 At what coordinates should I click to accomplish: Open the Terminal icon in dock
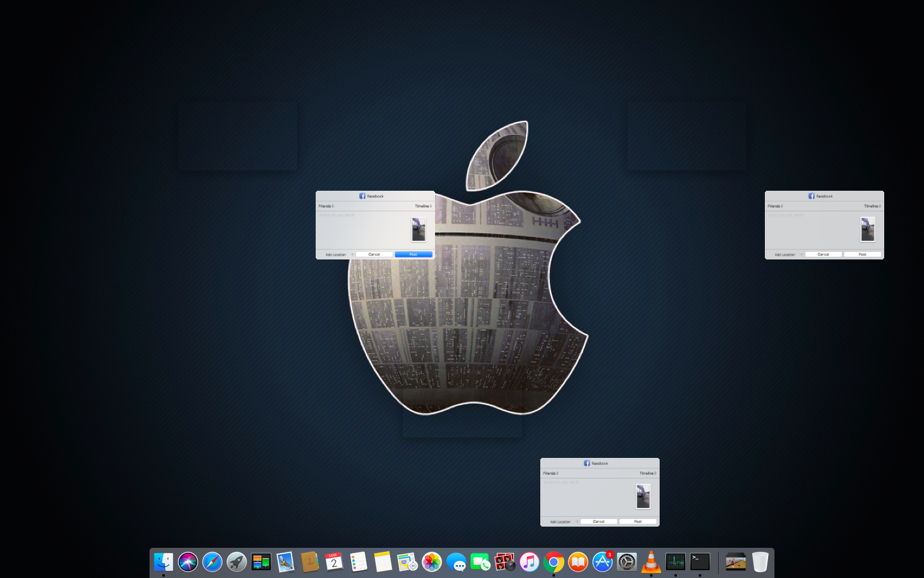(700, 562)
